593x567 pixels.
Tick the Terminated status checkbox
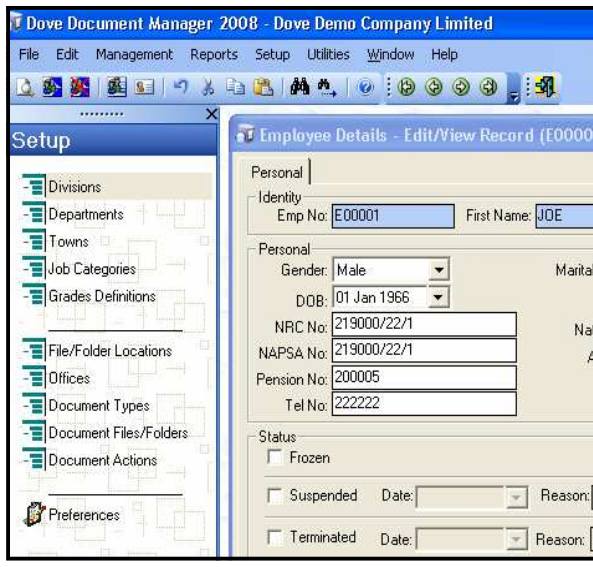274,537
